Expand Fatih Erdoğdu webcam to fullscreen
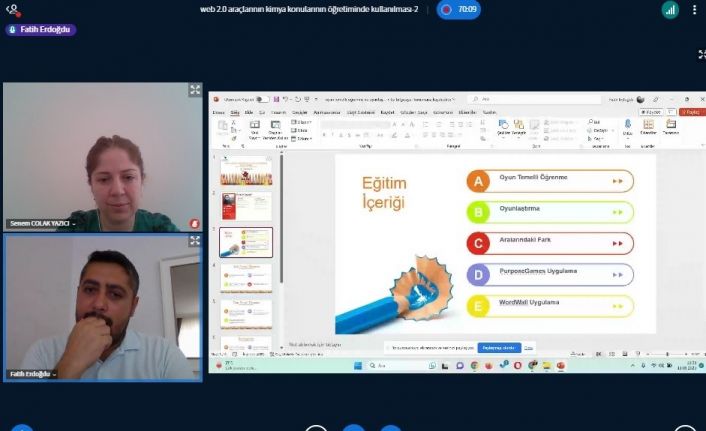 click(195, 241)
